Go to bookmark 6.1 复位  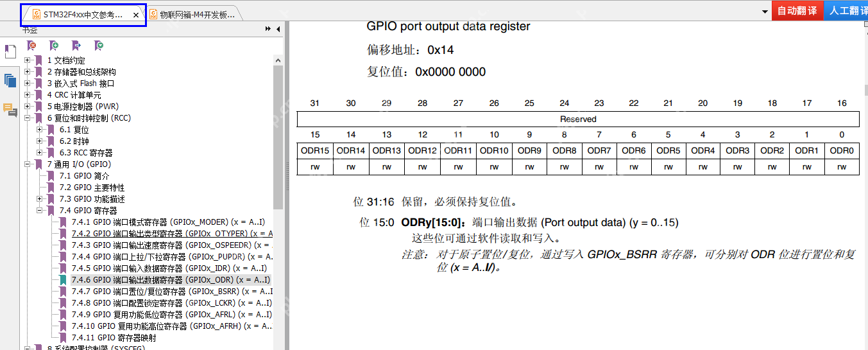coord(74,130)
